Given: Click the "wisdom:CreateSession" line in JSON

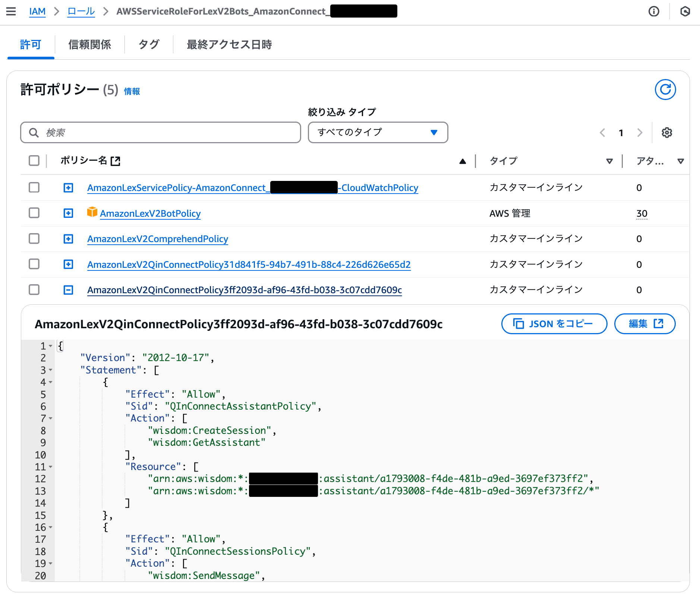Looking at the screenshot, I should pyautogui.click(x=212, y=430).
